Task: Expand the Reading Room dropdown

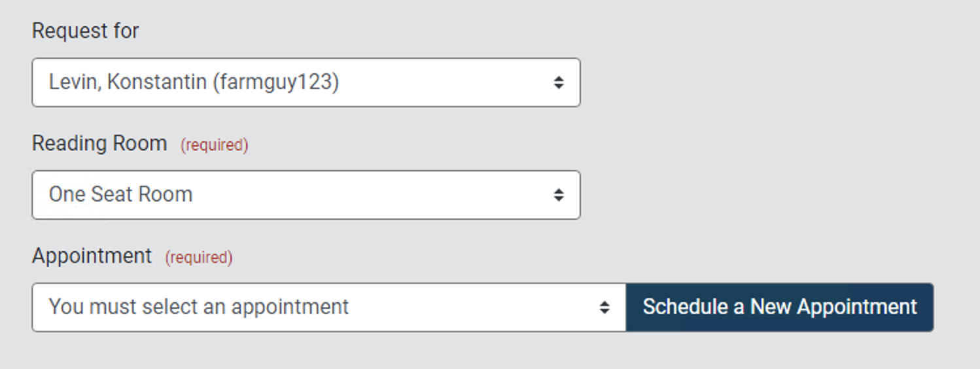Action: (306, 195)
